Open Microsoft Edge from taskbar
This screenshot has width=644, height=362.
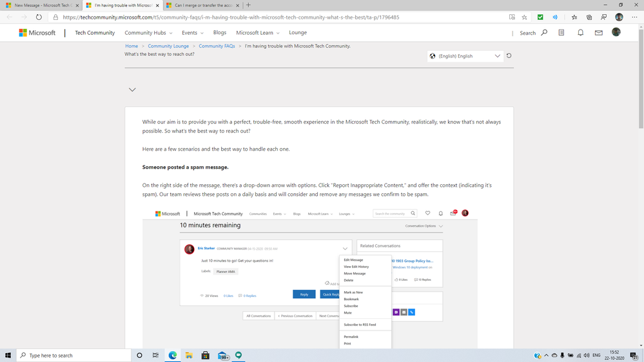[173, 356]
